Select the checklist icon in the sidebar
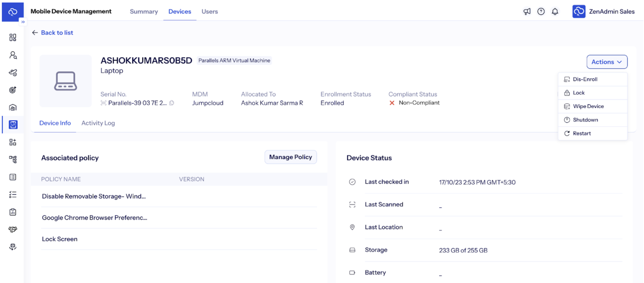This screenshot has width=644, height=283. pos(12,195)
